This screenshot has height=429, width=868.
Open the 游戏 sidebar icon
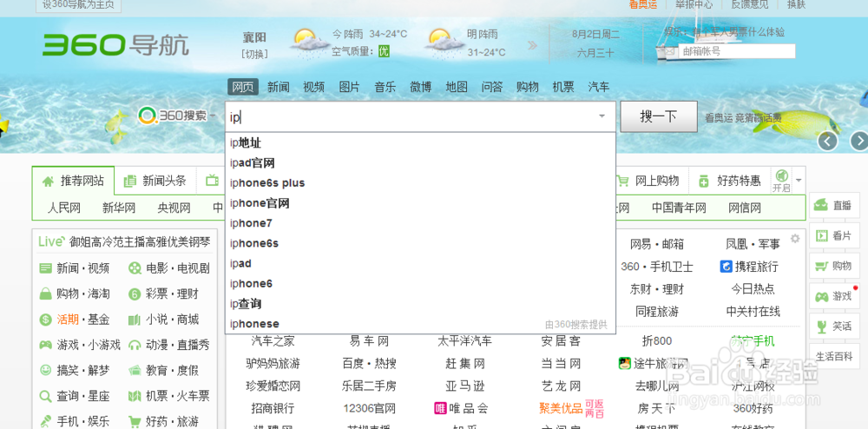[821, 296]
